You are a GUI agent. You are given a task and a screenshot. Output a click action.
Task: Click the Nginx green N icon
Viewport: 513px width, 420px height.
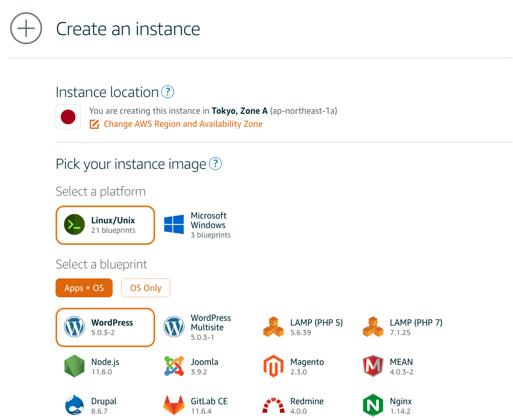373,405
